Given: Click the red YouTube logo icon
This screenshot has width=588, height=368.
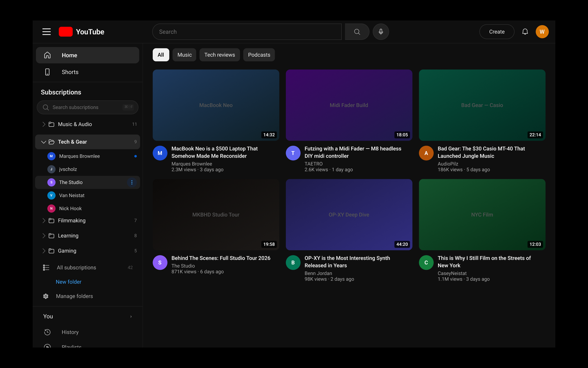Looking at the screenshot, I should point(66,32).
